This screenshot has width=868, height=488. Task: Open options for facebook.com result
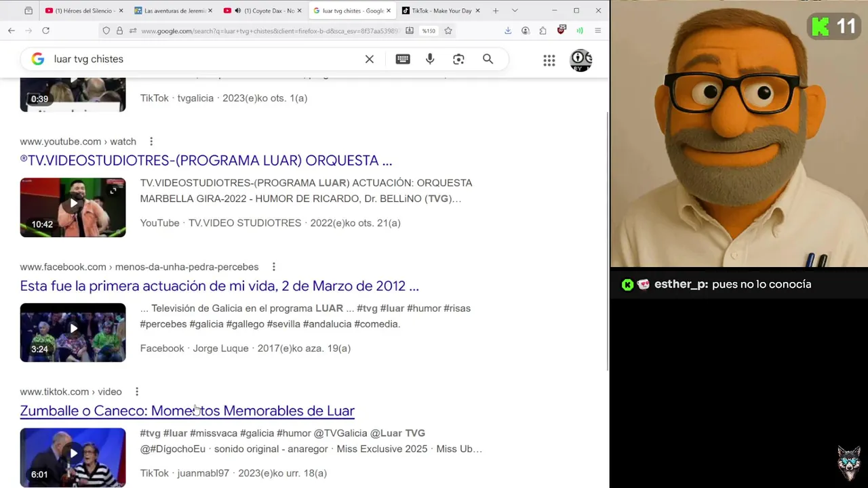click(273, 267)
